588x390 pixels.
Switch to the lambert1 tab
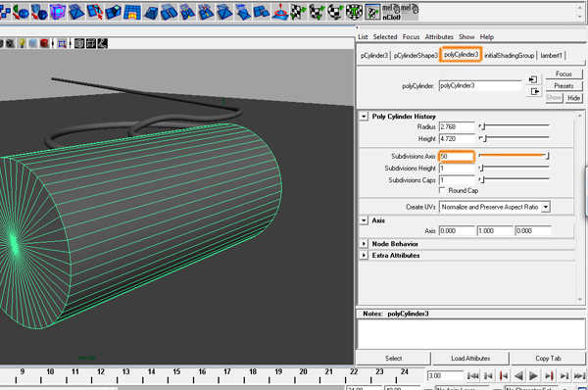point(551,56)
